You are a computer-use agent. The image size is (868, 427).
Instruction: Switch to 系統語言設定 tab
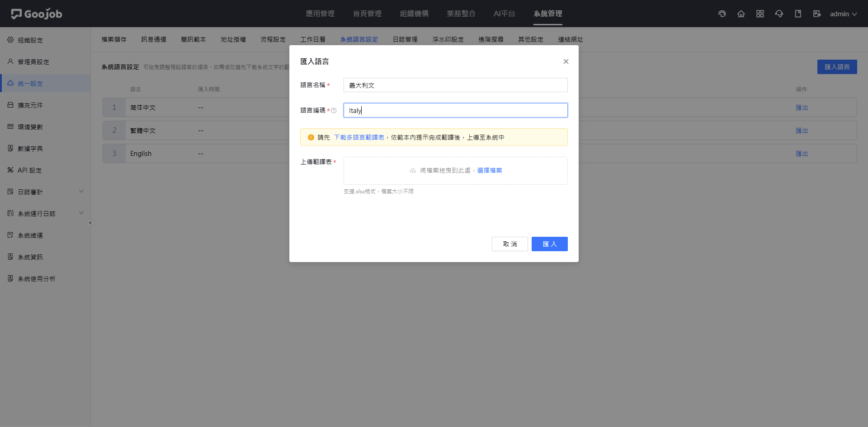click(359, 39)
